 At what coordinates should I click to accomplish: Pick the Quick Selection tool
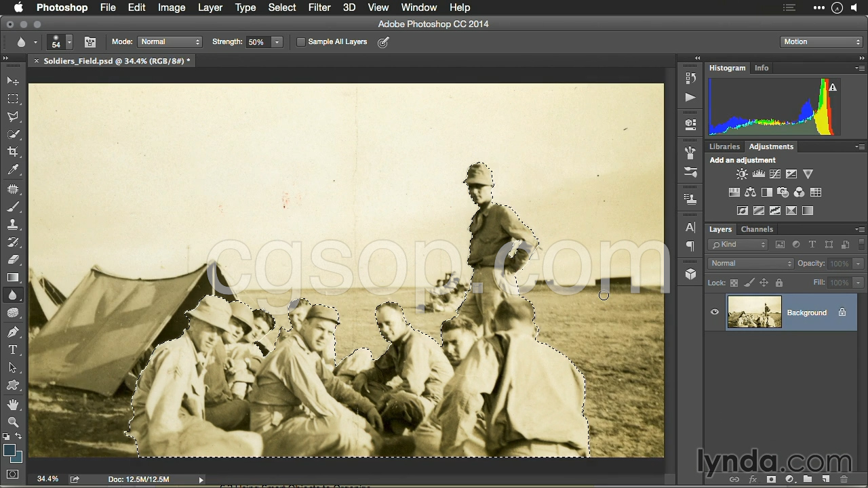(13, 134)
